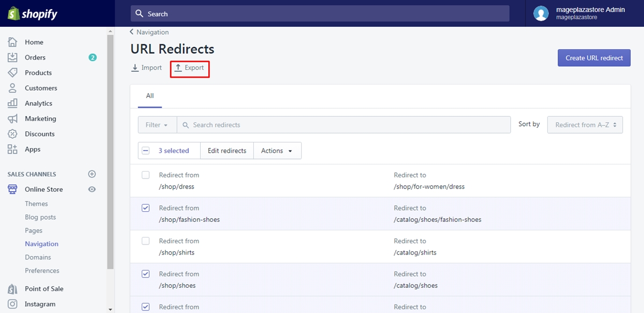The height and width of the screenshot is (313, 644).
Task: Open the Sort by Redirect from A–Z dropdown
Action: (x=585, y=125)
